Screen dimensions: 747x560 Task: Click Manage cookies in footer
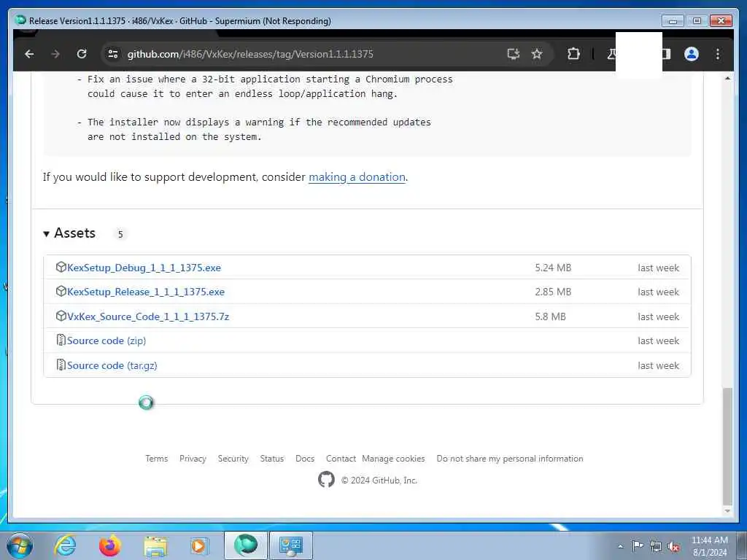[x=393, y=459]
